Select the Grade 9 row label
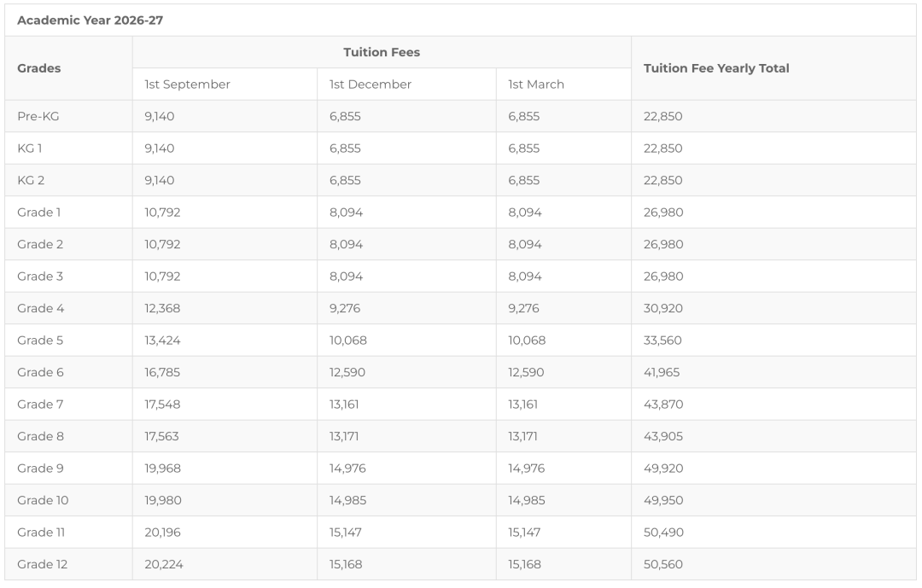Screen dimensions: 922x588 40,469
